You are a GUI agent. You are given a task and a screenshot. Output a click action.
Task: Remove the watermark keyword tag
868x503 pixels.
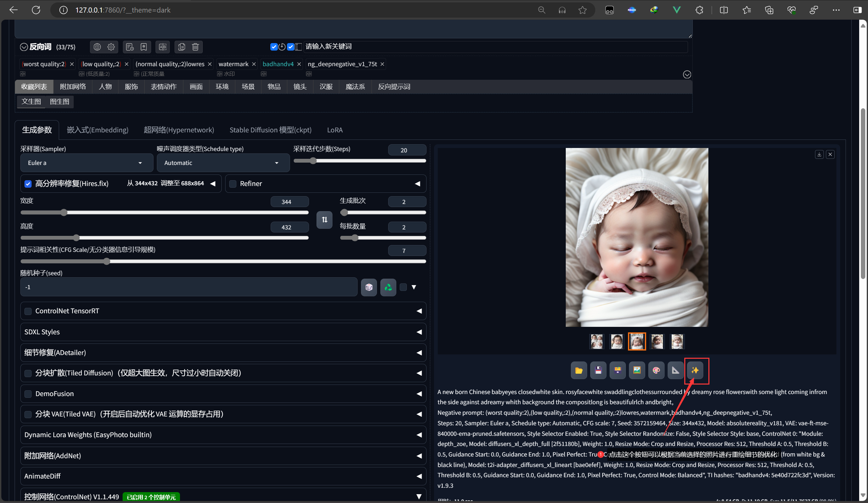coord(254,64)
